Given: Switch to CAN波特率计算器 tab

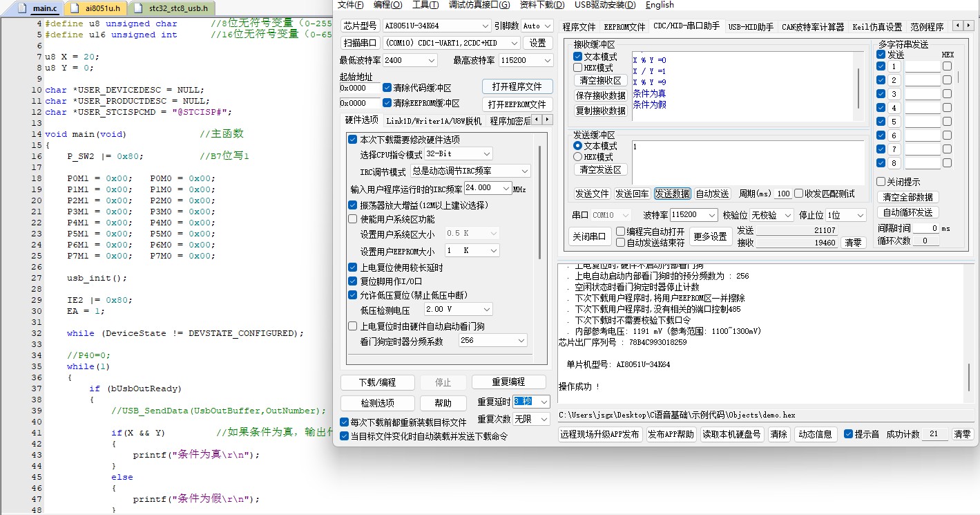Looking at the screenshot, I should click(813, 27).
